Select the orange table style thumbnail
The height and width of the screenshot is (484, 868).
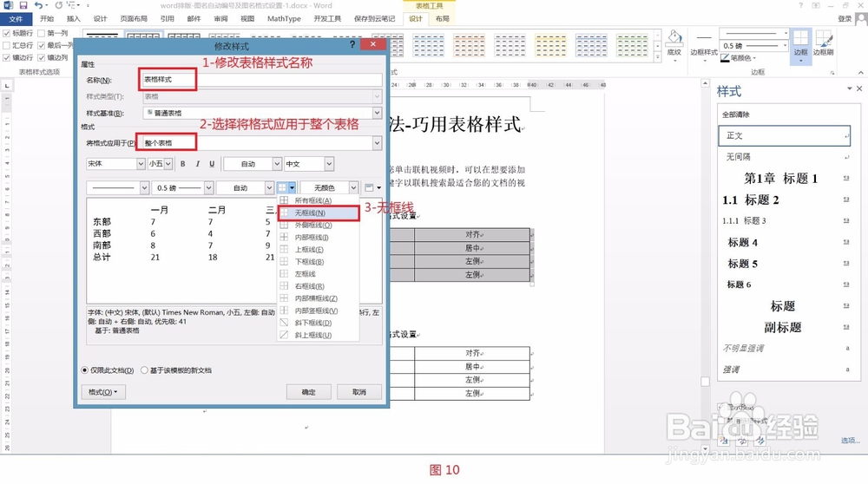(470, 45)
